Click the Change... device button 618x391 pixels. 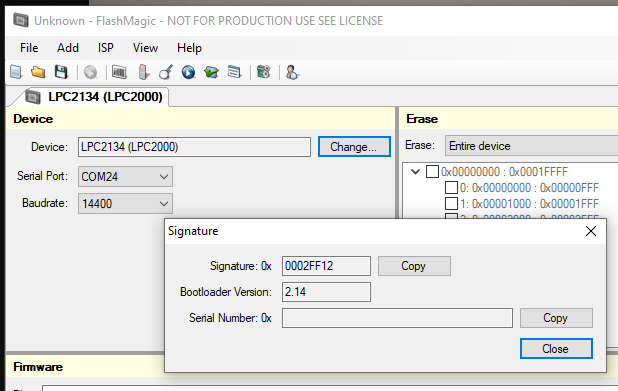(354, 147)
